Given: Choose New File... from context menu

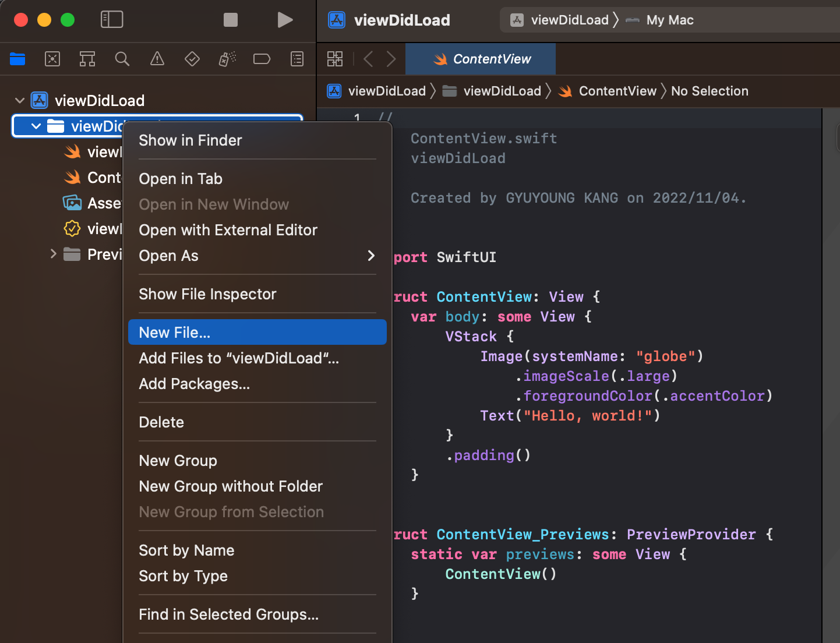Looking at the screenshot, I should click(257, 332).
